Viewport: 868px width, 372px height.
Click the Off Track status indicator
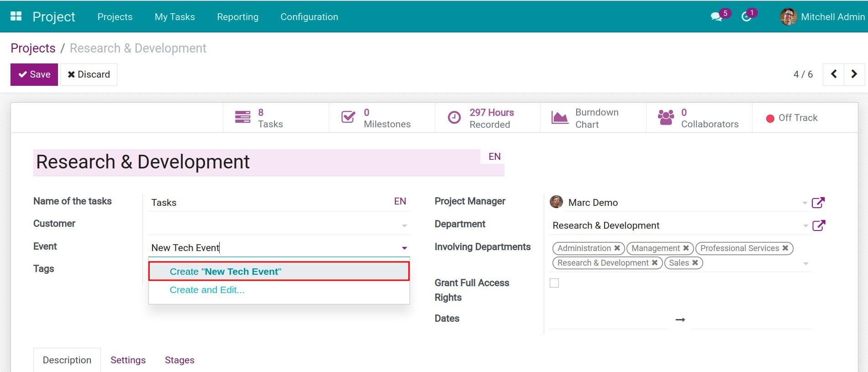[x=792, y=118]
